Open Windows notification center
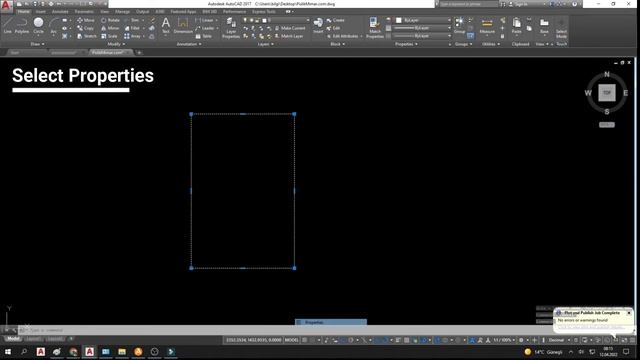The width and height of the screenshot is (640, 360). point(626,352)
